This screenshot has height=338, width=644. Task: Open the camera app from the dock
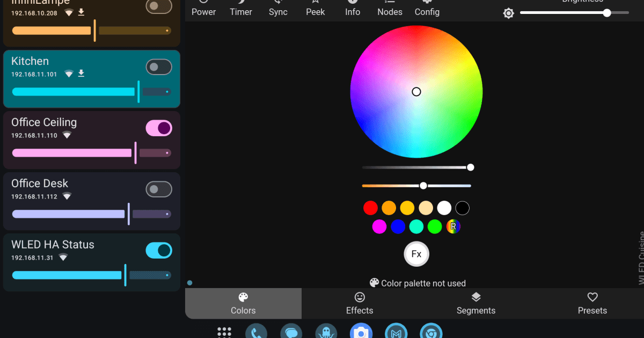(x=361, y=332)
